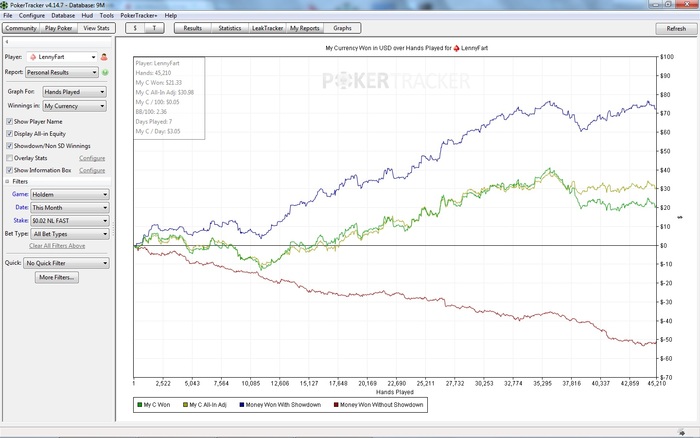
Task: Select the Graphs tab
Action: [x=342, y=28]
